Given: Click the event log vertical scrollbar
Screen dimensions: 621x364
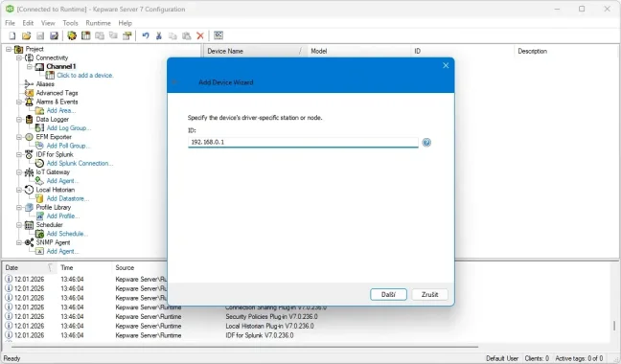Looking at the screenshot, I should click(614, 326).
